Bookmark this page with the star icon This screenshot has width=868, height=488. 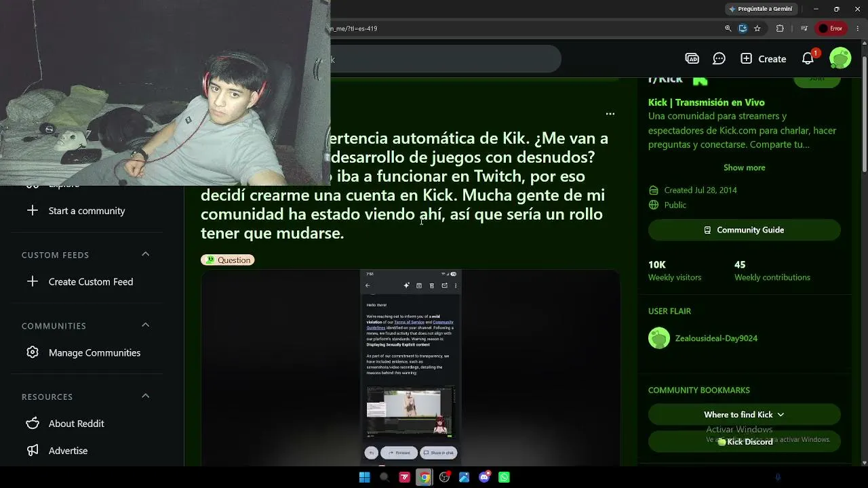click(757, 28)
